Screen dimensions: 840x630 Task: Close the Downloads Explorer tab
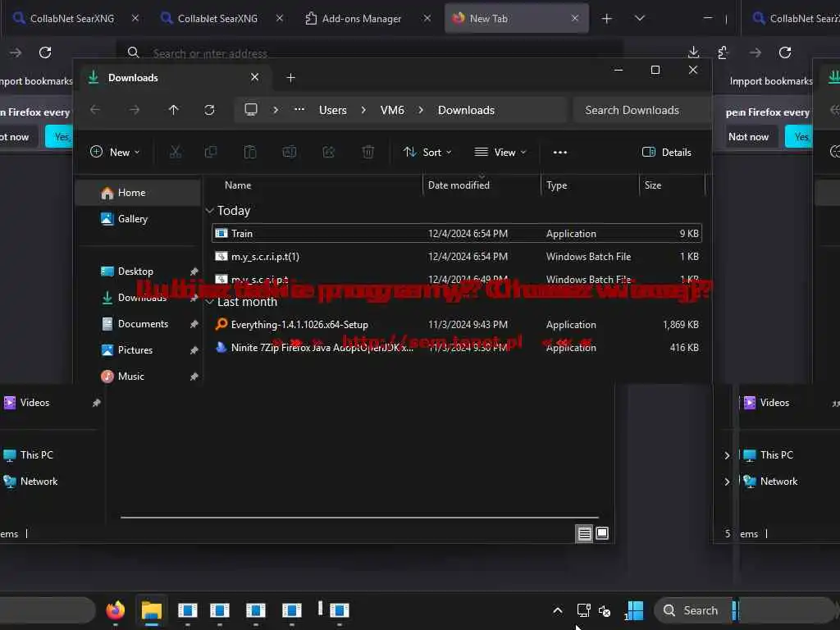pos(254,77)
